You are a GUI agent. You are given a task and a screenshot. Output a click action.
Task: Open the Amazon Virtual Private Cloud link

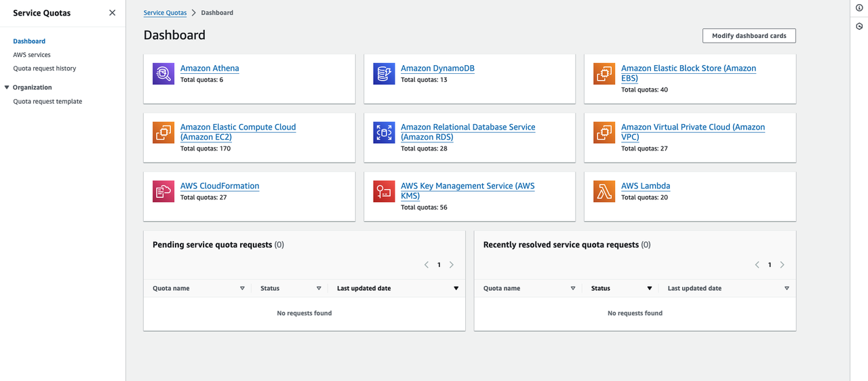[x=693, y=132]
